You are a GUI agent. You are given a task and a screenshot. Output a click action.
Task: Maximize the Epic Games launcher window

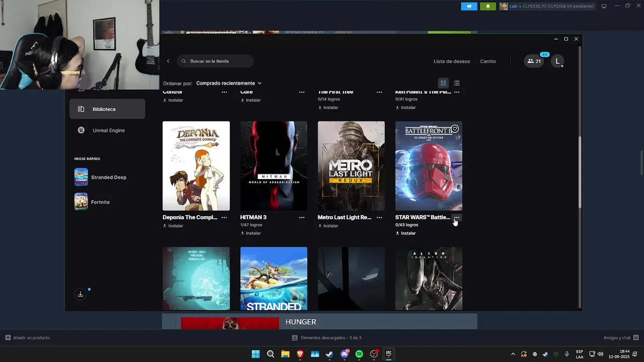(566, 39)
